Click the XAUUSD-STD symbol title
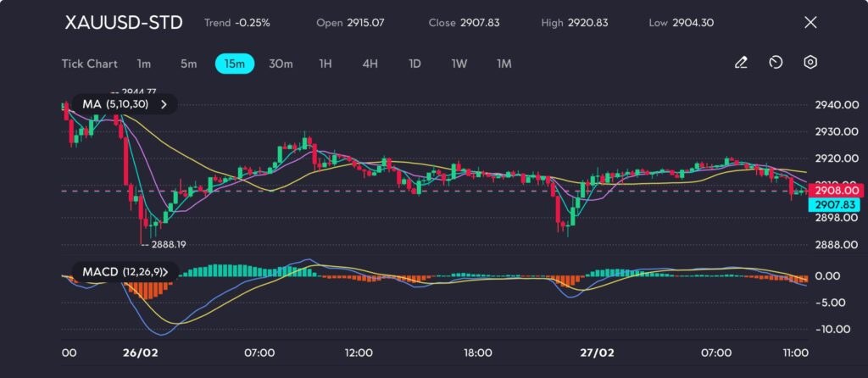 [x=124, y=23]
